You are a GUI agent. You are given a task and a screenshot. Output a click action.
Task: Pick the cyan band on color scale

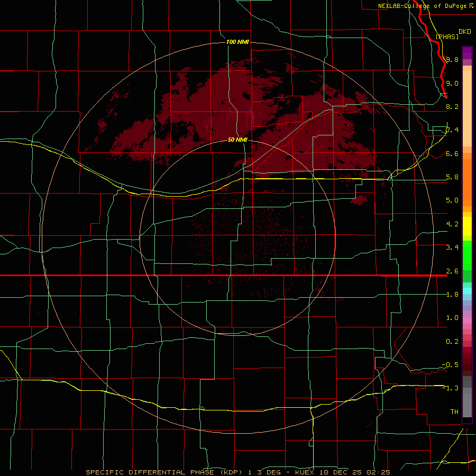[467, 291]
